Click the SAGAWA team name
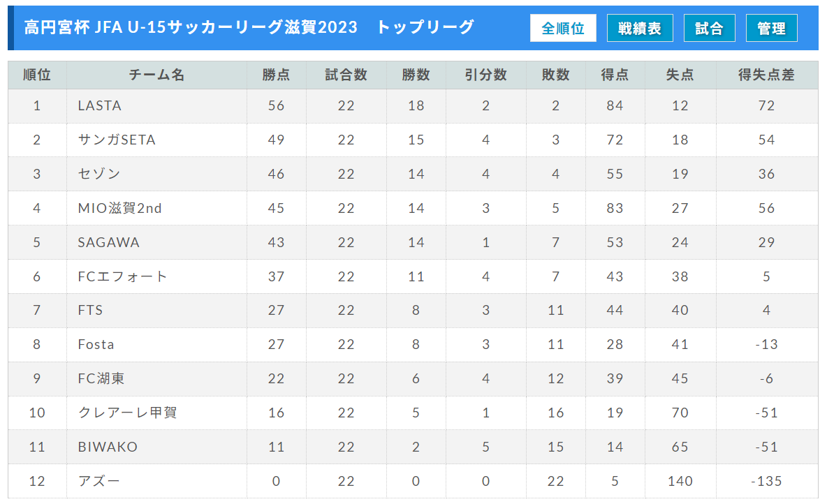The image size is (827, 504). [109, 242]
